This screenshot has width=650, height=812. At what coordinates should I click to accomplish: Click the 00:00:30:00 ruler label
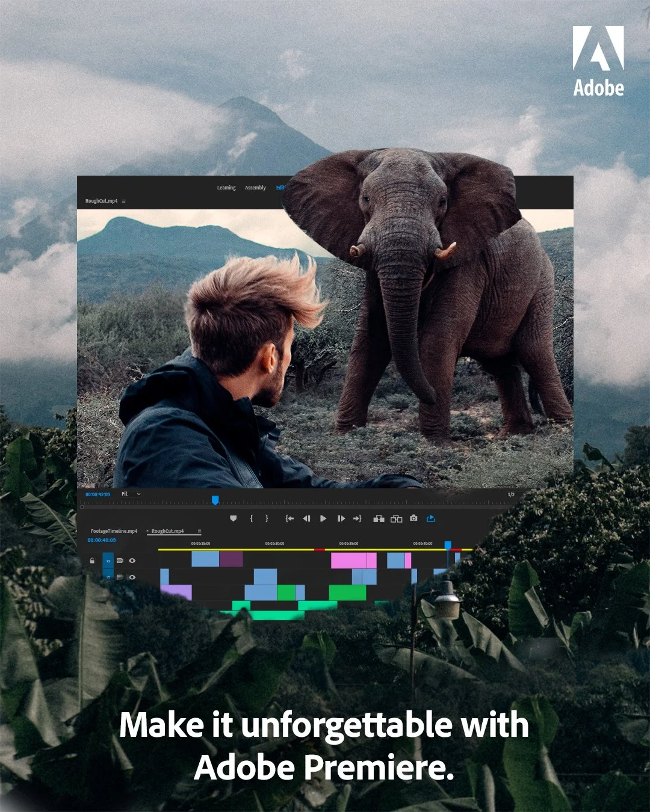(274, 544)
